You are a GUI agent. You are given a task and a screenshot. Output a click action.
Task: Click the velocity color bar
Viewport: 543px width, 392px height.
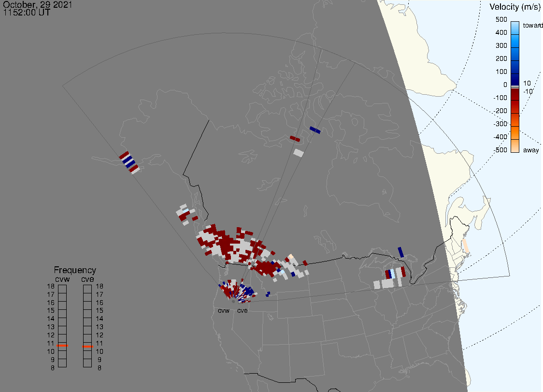coord(515,87)
